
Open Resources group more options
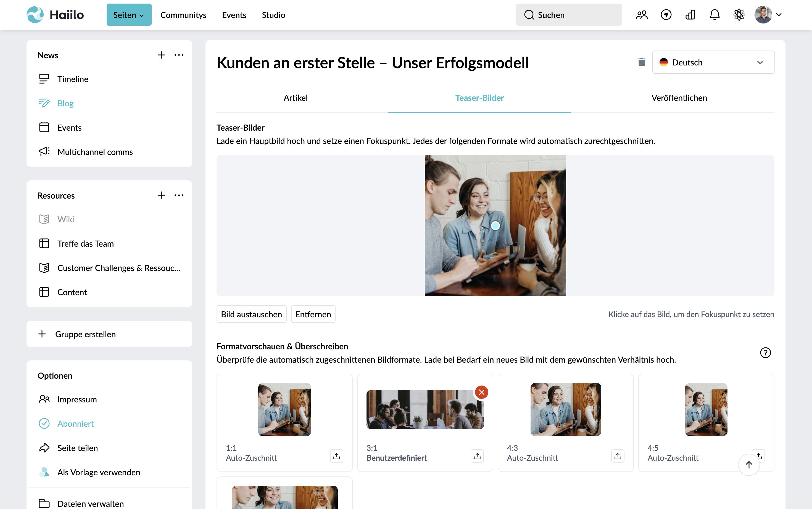pos(179,195)
